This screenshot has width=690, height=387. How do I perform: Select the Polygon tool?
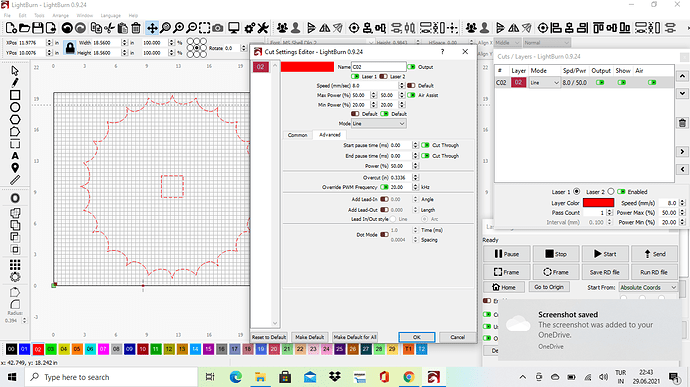(15, 119)
